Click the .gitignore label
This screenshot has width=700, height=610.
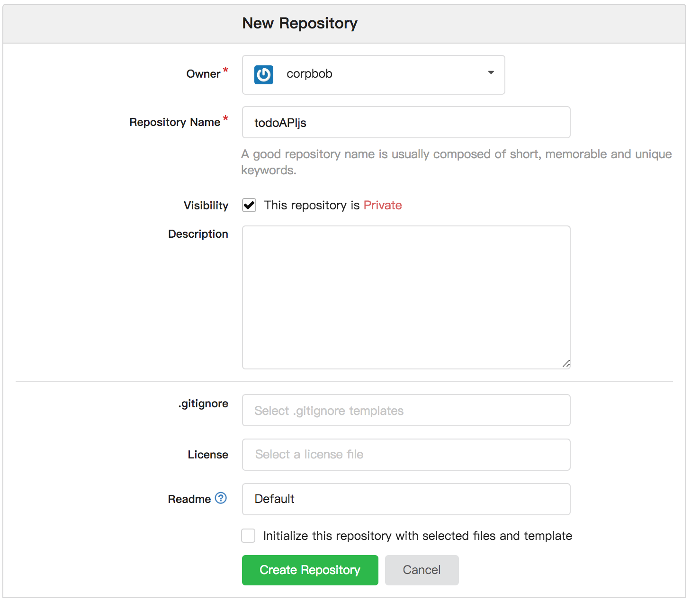(x=203, y=404)
